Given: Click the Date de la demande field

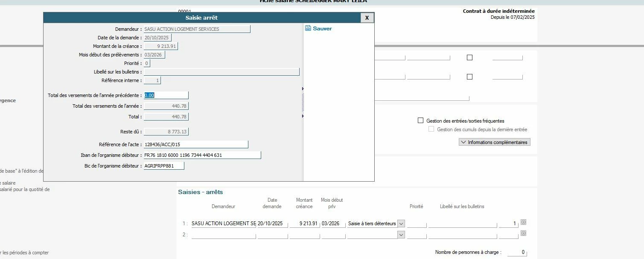Looking at the screenshot, I should (x=157, y=38).
